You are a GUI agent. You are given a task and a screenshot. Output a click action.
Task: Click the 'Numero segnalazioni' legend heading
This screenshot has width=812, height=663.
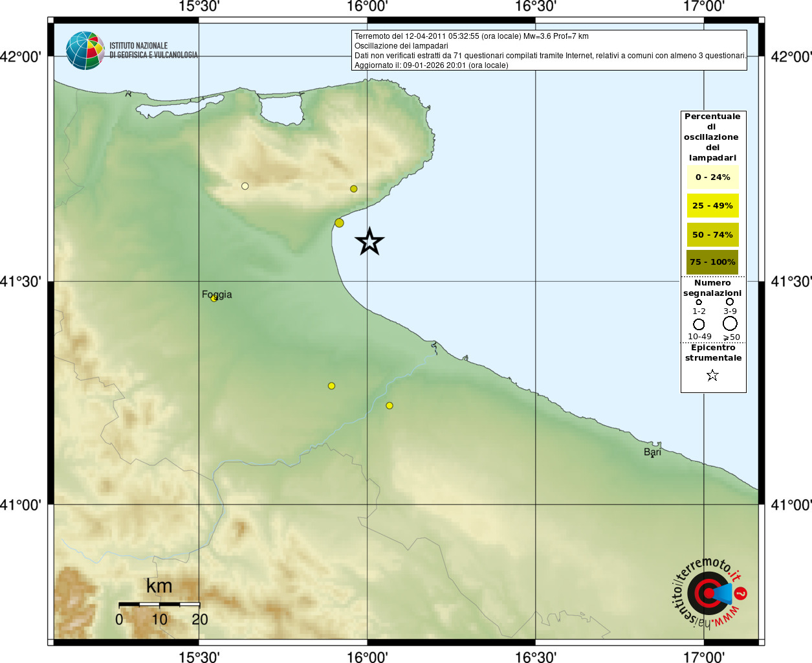(x=712, y=288)
